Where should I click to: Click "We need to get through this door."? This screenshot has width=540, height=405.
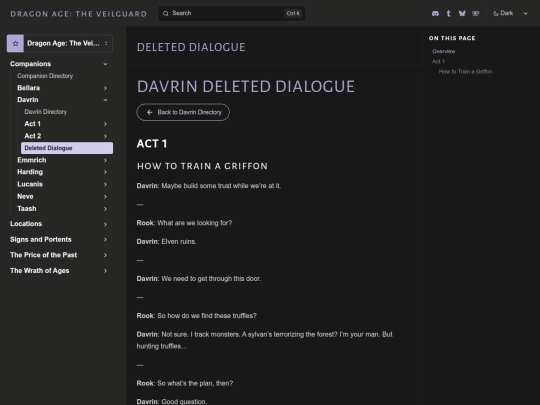(x=211, y=279)
